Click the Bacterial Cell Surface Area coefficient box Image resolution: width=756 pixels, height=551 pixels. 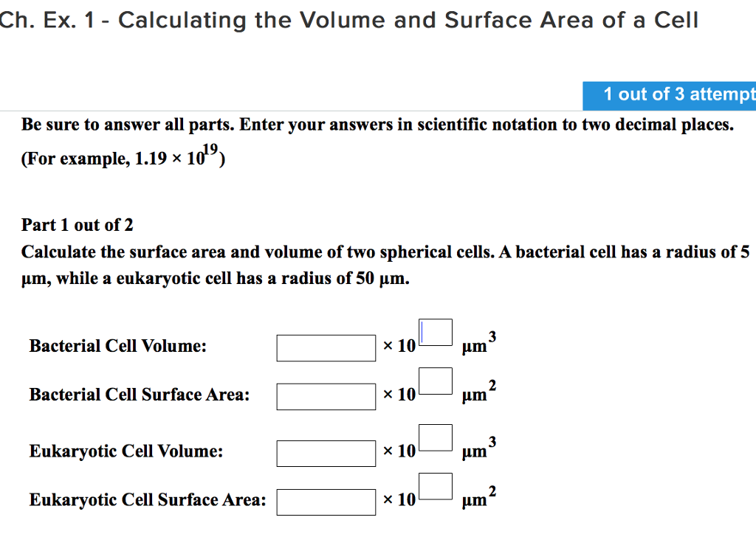point(326,397)
